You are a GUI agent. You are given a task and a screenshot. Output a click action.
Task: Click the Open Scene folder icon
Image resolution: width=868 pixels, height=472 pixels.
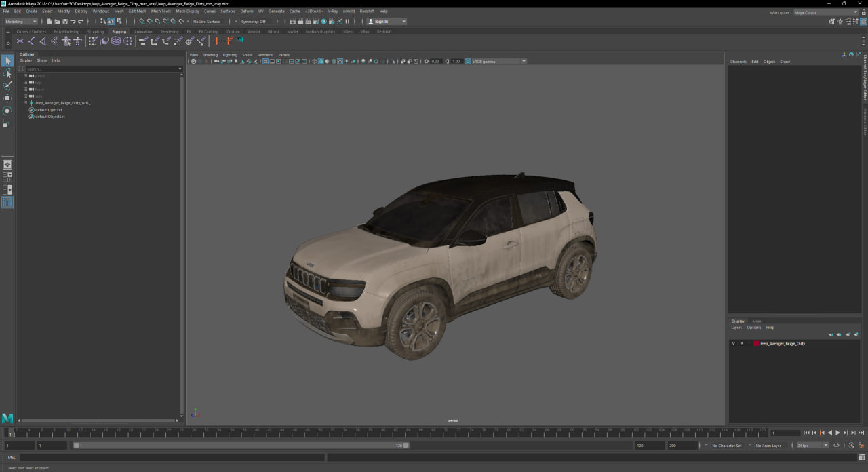pyautogui.click(x=57, y=21)
